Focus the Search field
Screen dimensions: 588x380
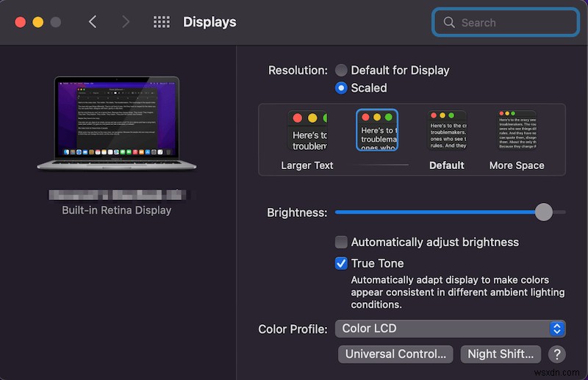(x=506, y=23)
